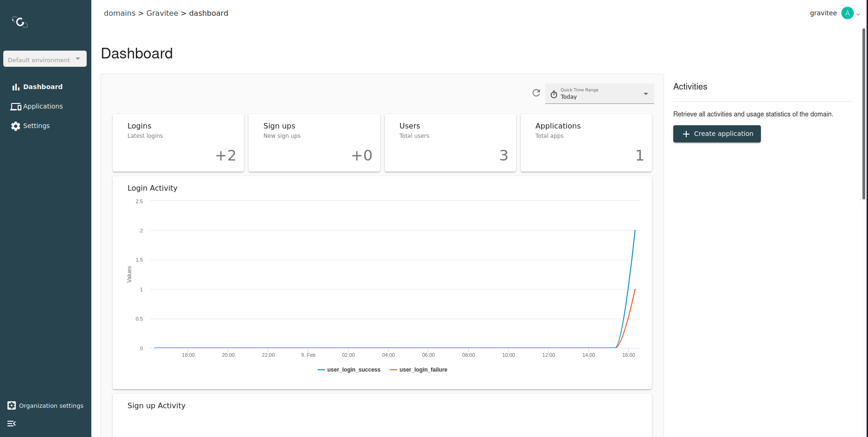Click the Gravitee logo in the sidebar

click(x=19, y=22)
